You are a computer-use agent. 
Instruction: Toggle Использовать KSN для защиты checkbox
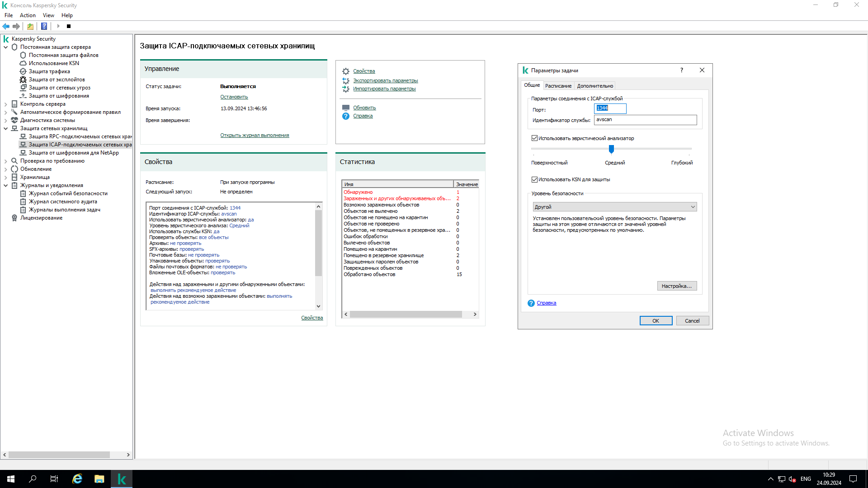(x=534, y=179)
